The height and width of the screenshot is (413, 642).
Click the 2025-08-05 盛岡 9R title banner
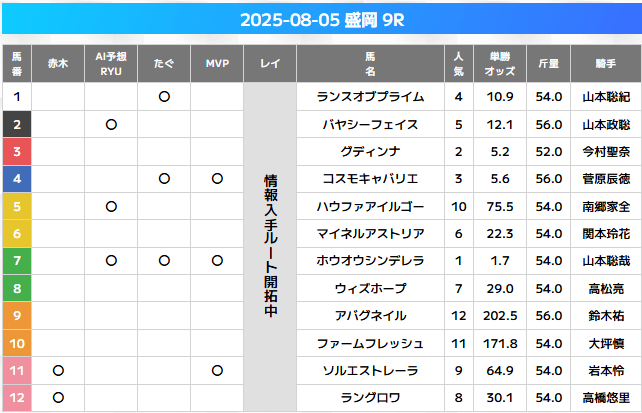322,20
